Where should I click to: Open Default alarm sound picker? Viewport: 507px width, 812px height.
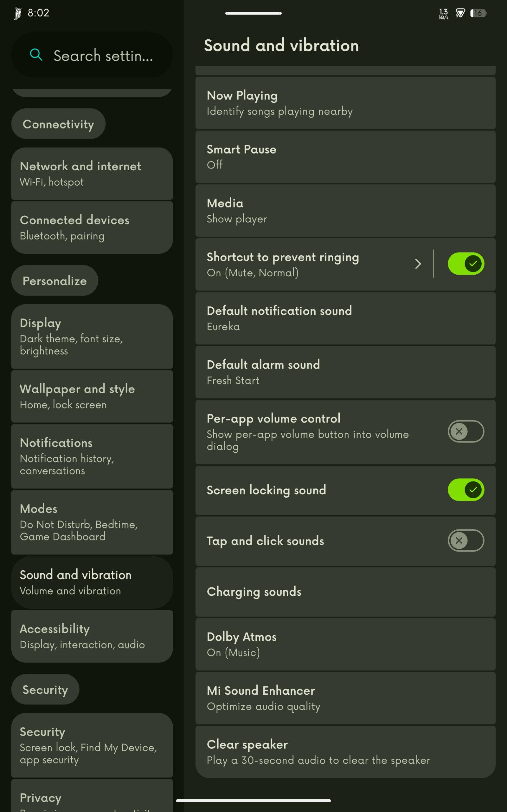coord(345,372)
